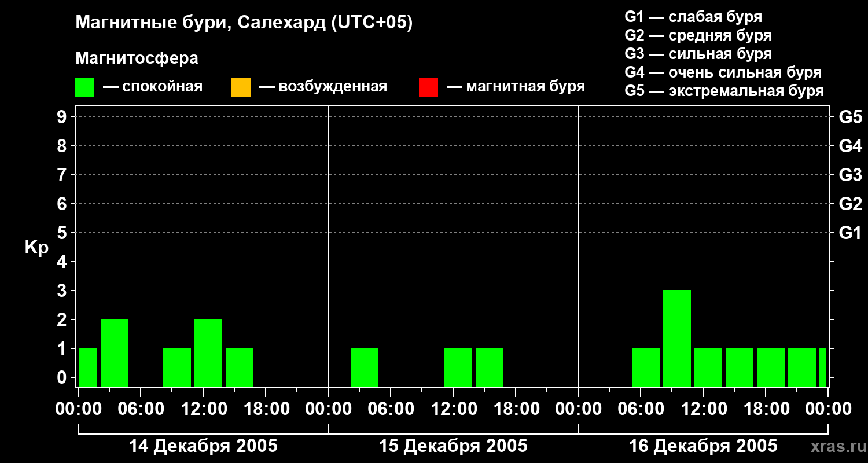Image resolution: width=868 pixels, height=463 pixels.
Task: Click the green 'спокойная' legend swatch
Action: (85, 87)
